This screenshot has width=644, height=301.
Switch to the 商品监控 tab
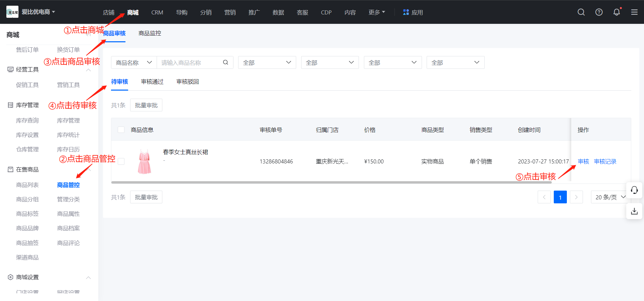(x=150, y=33)
